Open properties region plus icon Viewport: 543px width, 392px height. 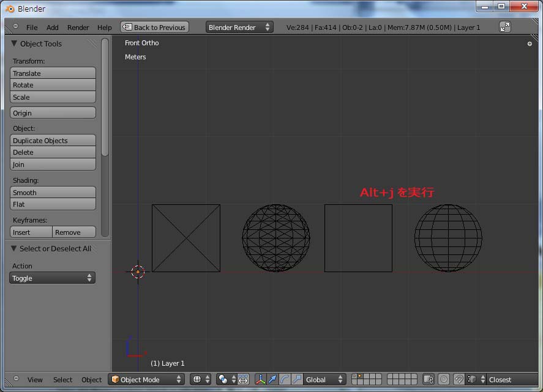coord(530,43)
